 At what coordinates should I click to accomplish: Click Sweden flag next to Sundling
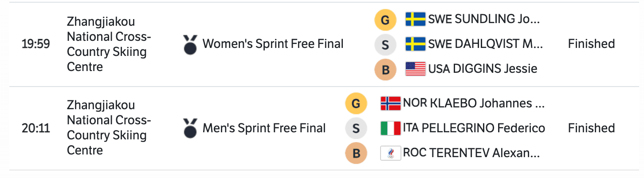[x=416, y=20]
